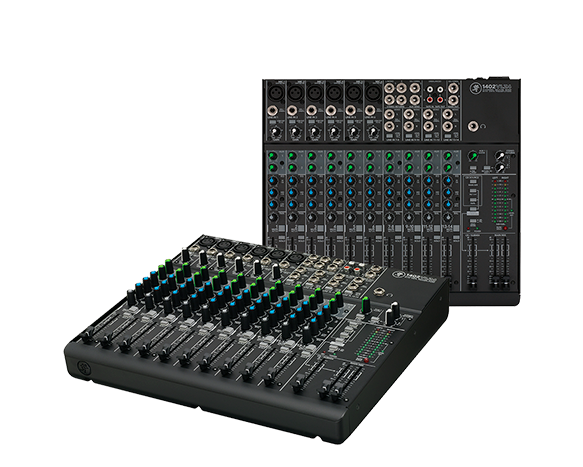583x467 pixels.
Task: Click the angled mixer in the foreground
Action: click(x=257, y=340)
